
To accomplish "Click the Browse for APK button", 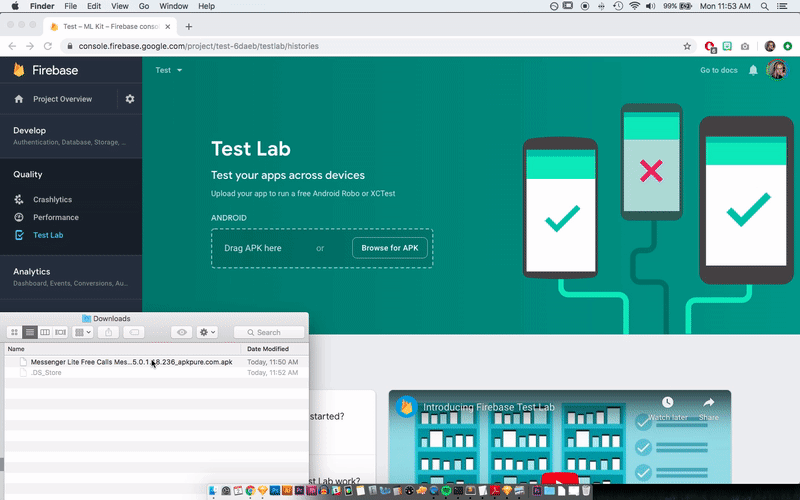I will pos(389,248).
